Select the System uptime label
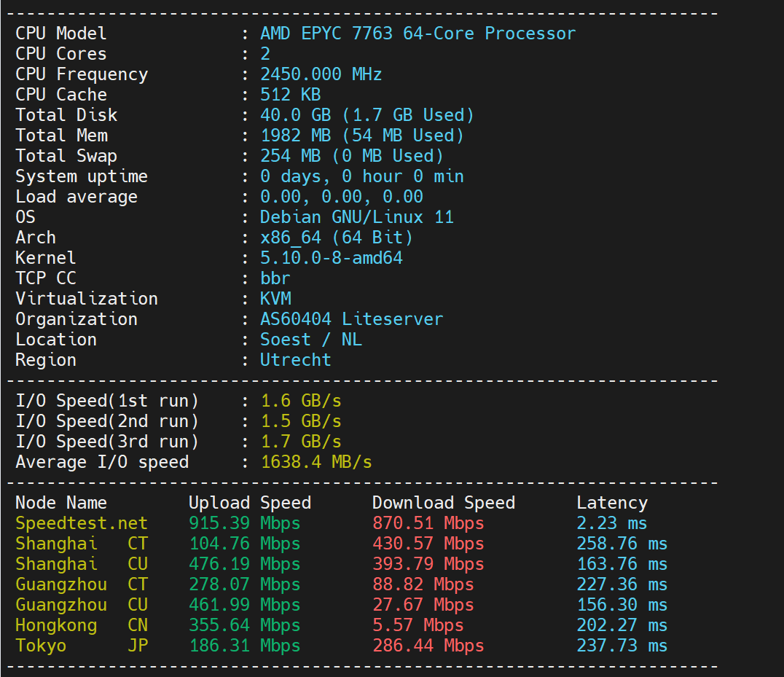784x677 pixels. coord(82,176)
